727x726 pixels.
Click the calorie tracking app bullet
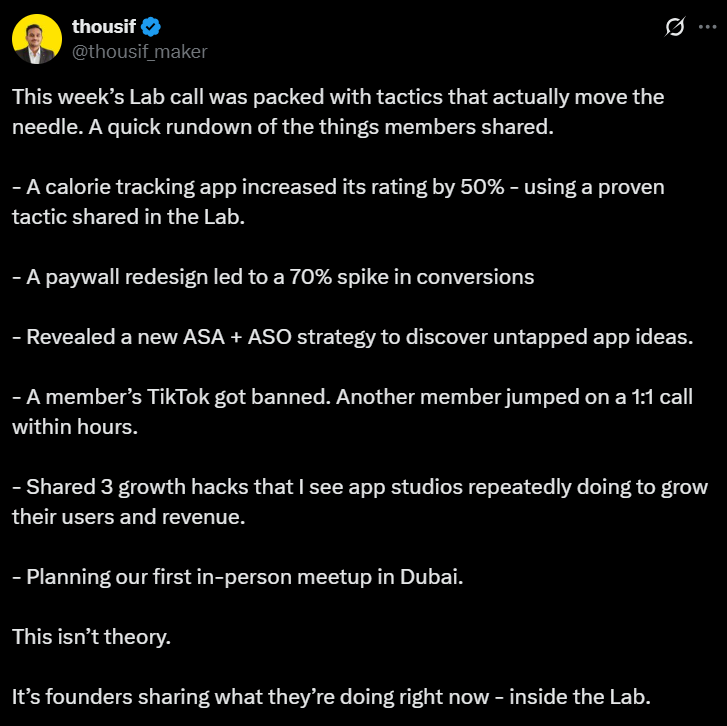coord(338,202)
